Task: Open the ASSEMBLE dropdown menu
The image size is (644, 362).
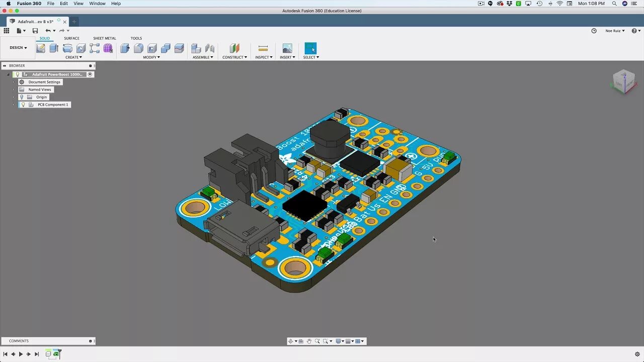Action: pos(203,57)
